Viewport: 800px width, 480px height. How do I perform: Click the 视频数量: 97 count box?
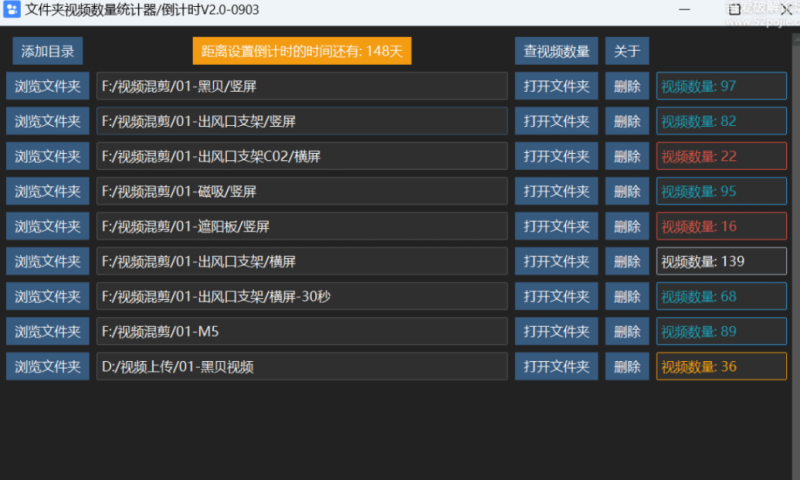click(x=721, y=86)
